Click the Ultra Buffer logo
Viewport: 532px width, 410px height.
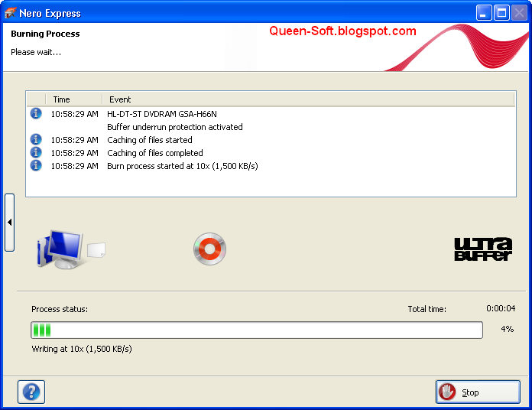click(x=483, y=249)
